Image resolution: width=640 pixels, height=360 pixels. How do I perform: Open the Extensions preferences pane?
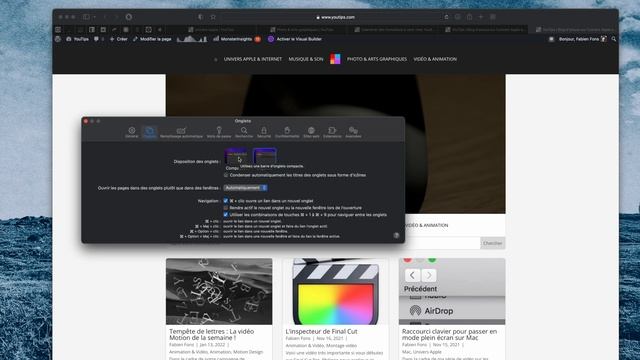[332, 132]
